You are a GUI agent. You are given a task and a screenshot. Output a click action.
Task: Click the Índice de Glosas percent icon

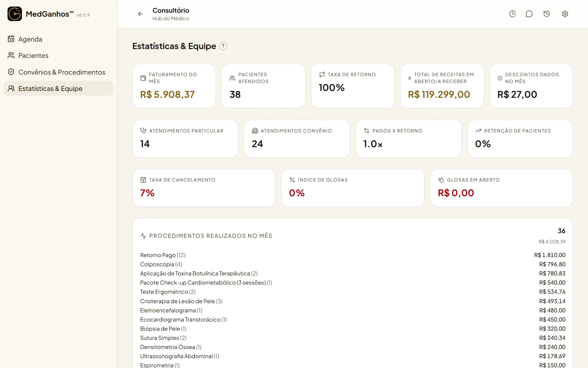292,180
